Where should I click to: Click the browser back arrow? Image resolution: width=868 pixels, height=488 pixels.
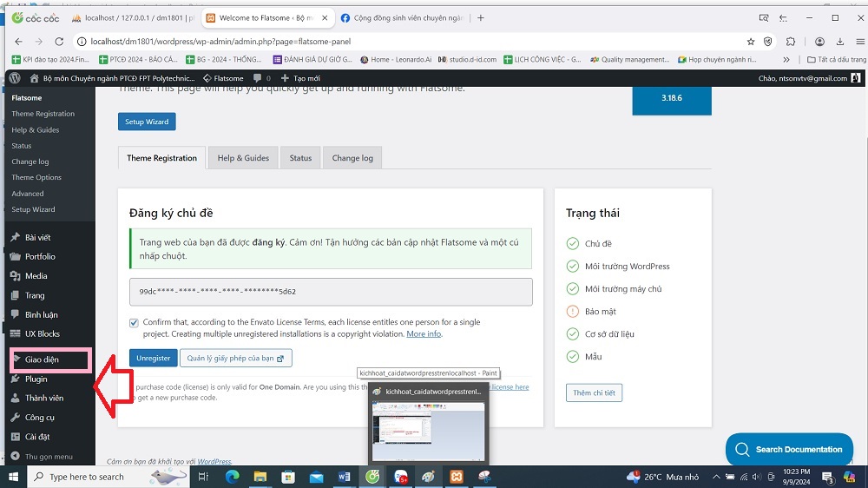click(x=18, y=42)
